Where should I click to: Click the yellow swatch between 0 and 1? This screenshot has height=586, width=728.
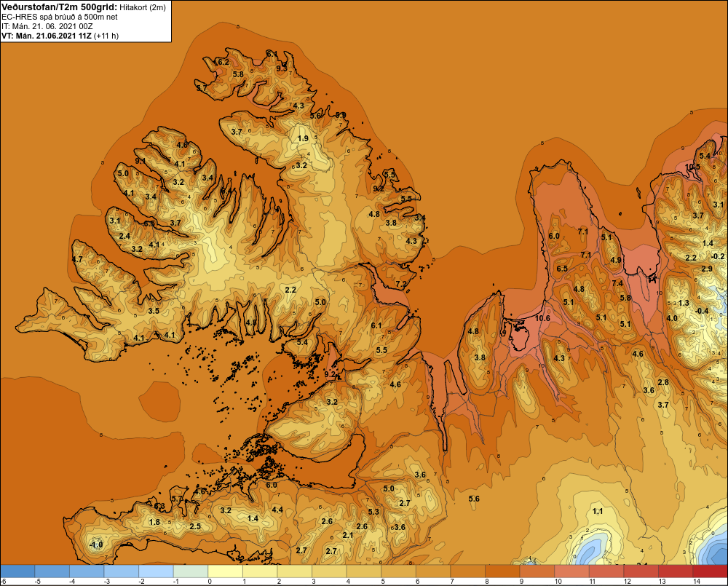(225, 571)
